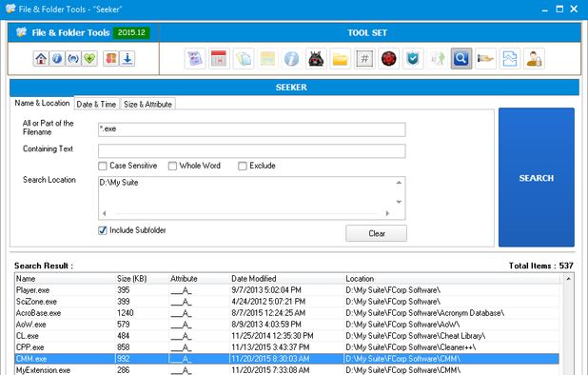Click the highlighted CMM.exe row
This screenshot has height=375, width=588.
click(287, 359)
